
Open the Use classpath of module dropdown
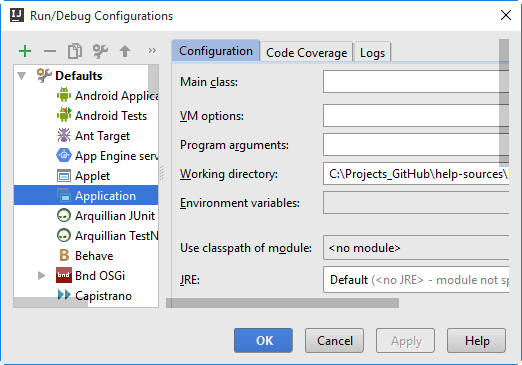point(416,248)
